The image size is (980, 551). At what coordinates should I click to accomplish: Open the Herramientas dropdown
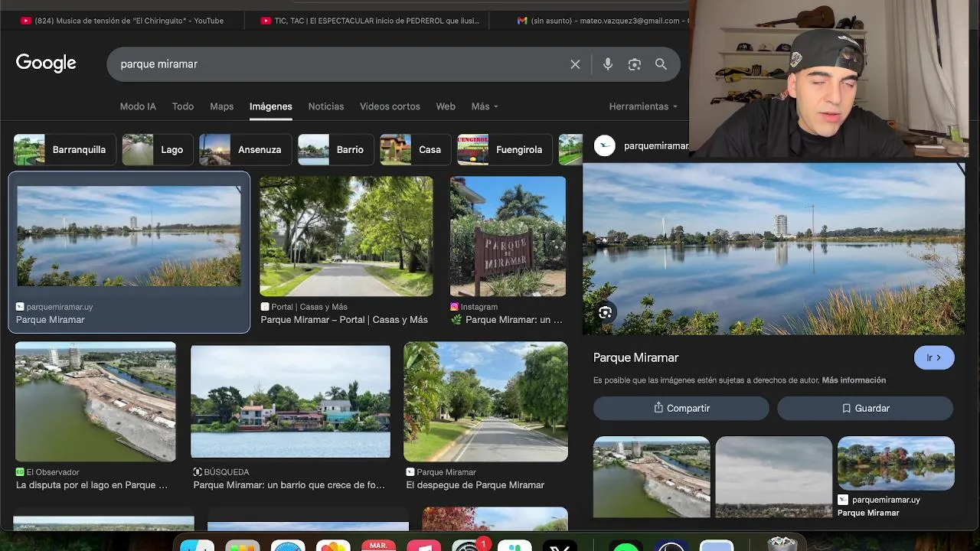click(643, 106)
